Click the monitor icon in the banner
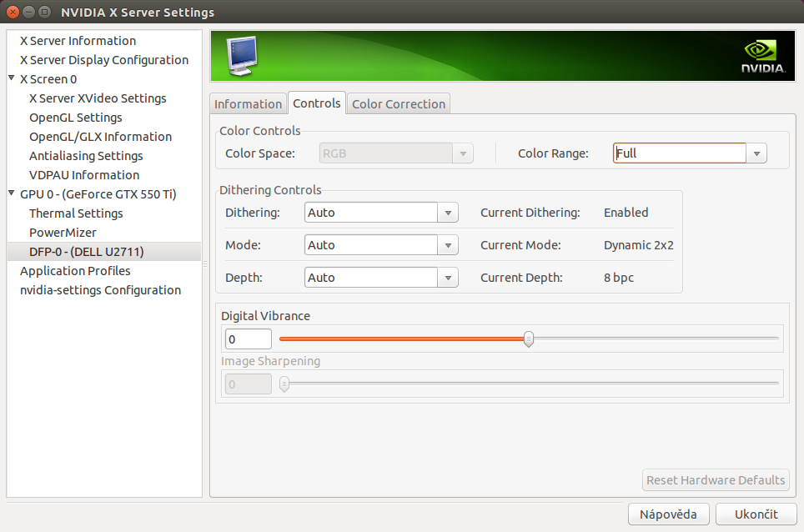 [x=242, y=56]
